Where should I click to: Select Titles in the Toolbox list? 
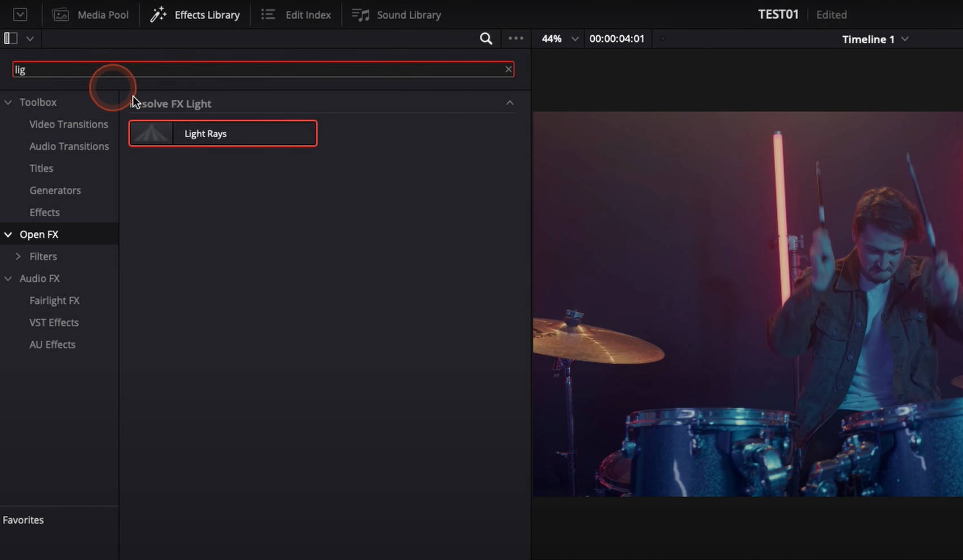[x=41, y=168]
